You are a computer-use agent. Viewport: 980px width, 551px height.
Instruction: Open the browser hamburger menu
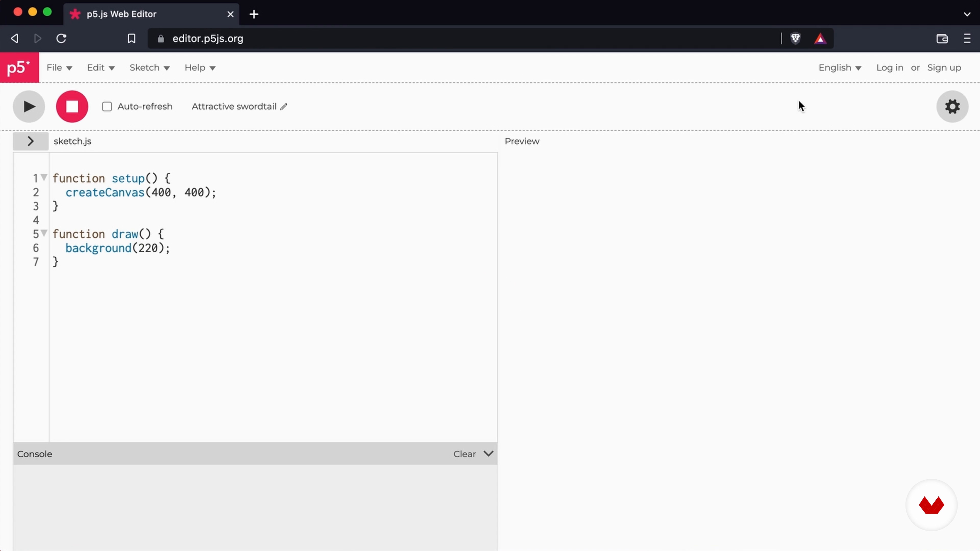(x=967, y=39)
